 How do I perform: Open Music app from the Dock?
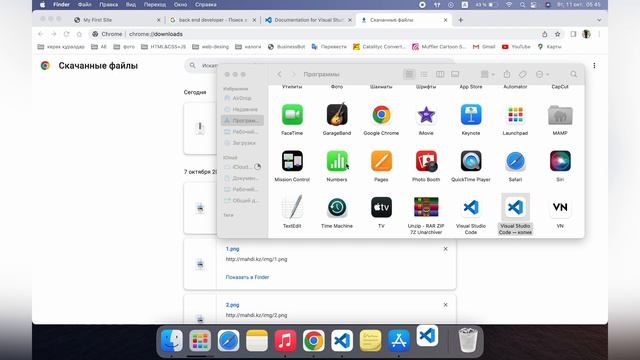(285, 340)
